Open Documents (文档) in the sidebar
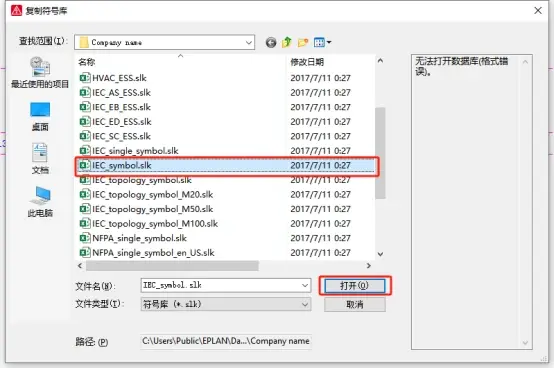Image resolution: width=554 pixels, height=368 pixels. pyautogui.click(x=40, y=159)
